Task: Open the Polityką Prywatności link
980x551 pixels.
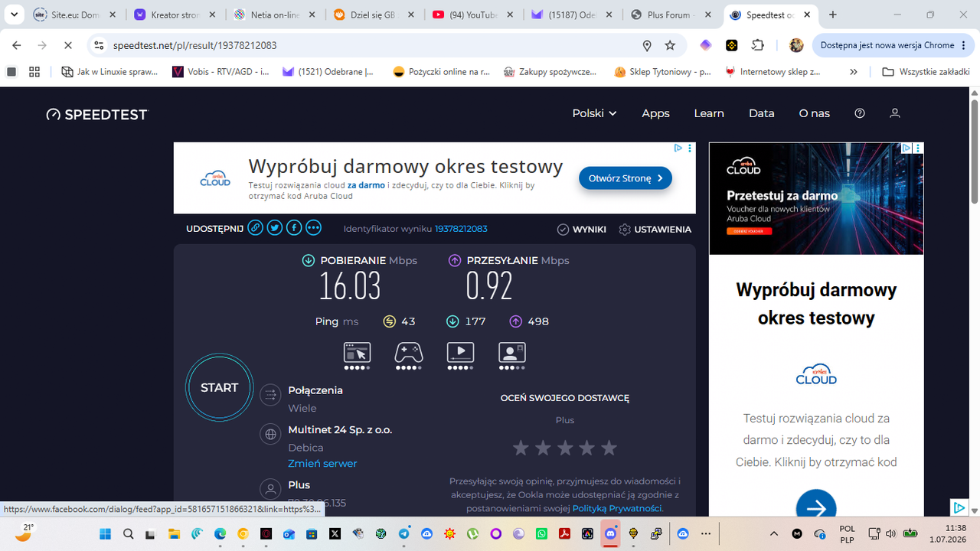Action: pos(617,508)
